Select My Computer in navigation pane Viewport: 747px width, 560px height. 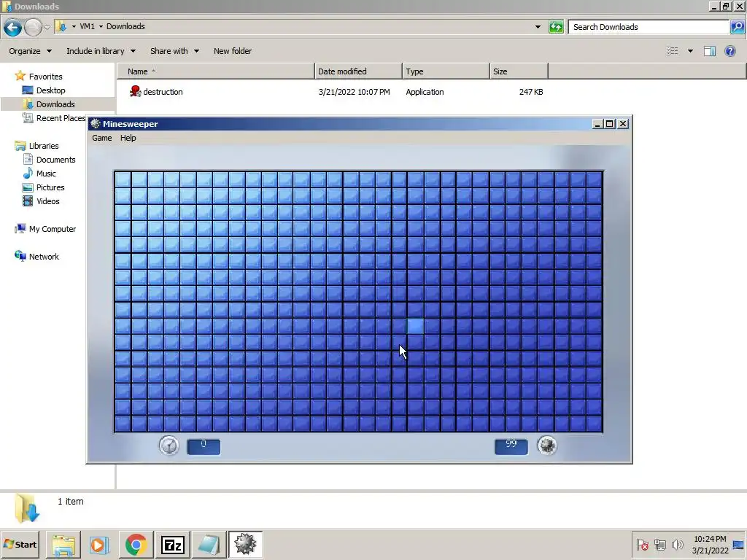(52, 228)
